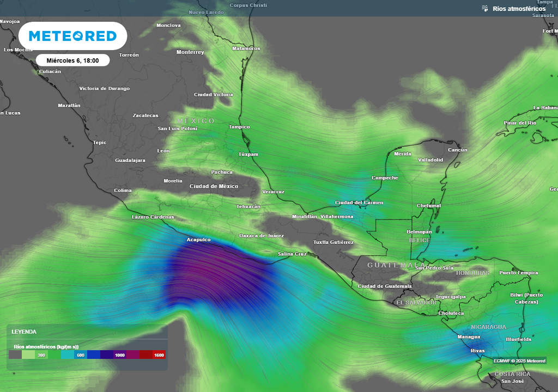The width and height of the screenshot is (558, 392).
Task: Select the legend swatch labeled 600
Action: [x=80, y=355]
